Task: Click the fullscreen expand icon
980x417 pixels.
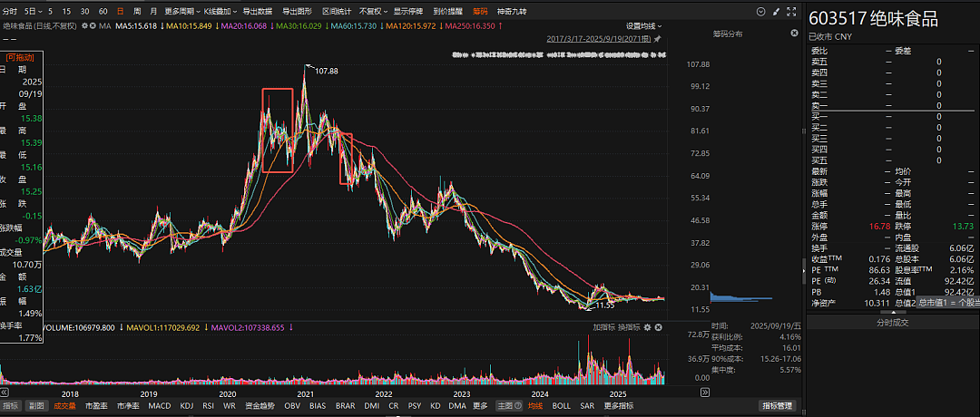Action: pos(792,11)
